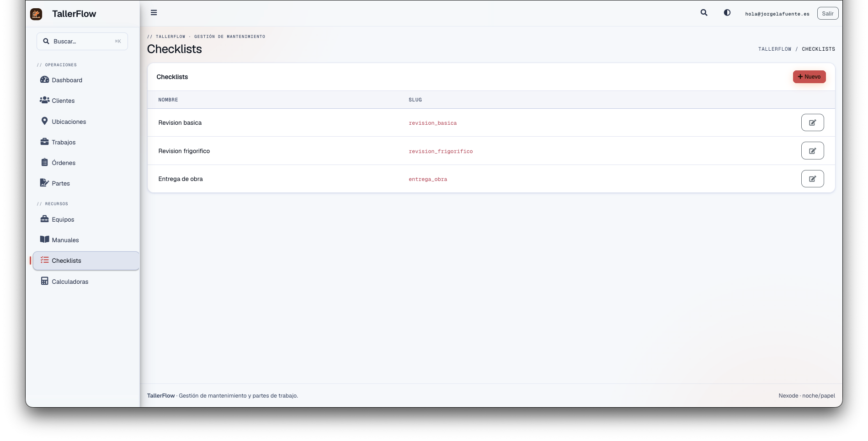The image size is (868, 441).
Task: Click the TALLERFLOW breadcrumb link
Action: (774, 49)
